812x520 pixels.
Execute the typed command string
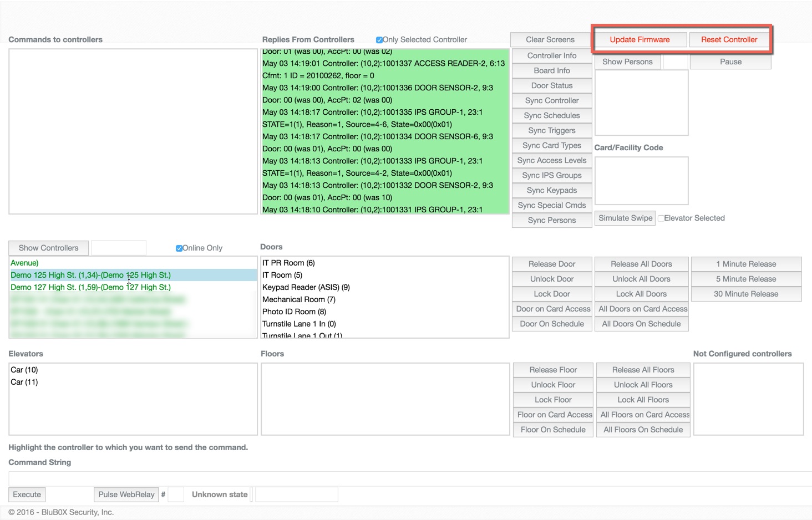tap(26, 494)
